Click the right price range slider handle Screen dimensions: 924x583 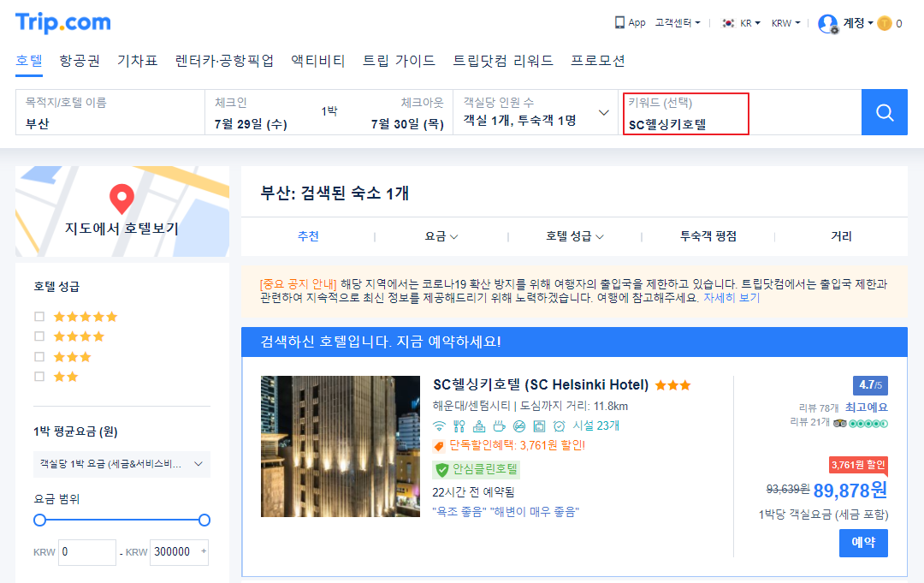click(x=204, y=520)
